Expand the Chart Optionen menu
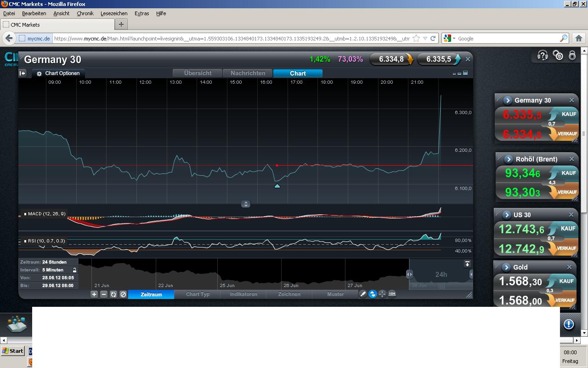 point(58,73)
